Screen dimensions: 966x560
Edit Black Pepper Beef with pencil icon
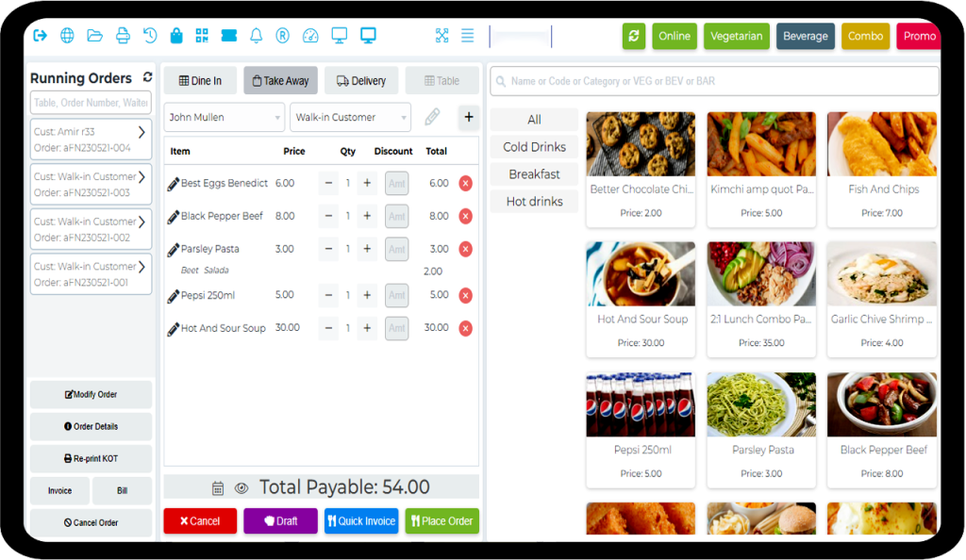tap(173, 217)
